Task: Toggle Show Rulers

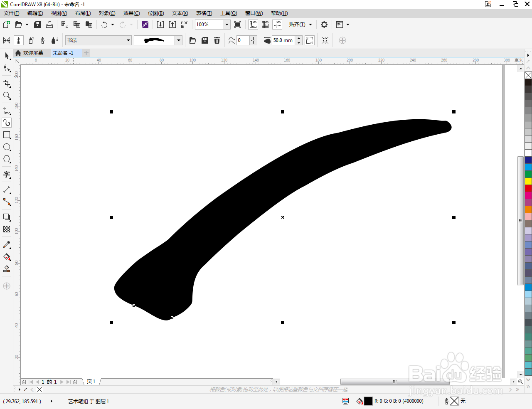Action: click(x=253, y=25)
